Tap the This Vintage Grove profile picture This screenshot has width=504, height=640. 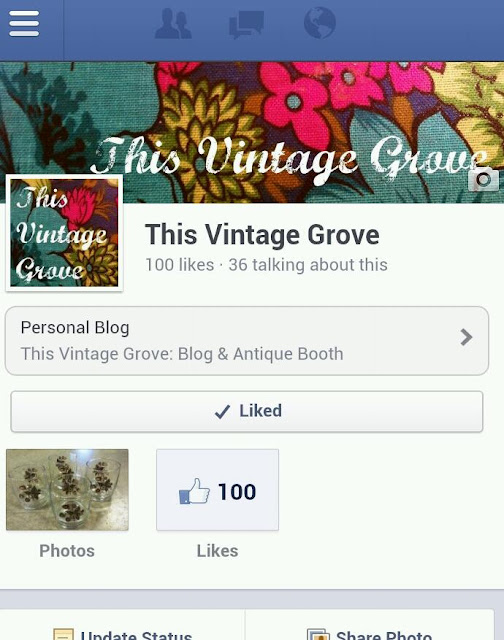pos(64,233)
